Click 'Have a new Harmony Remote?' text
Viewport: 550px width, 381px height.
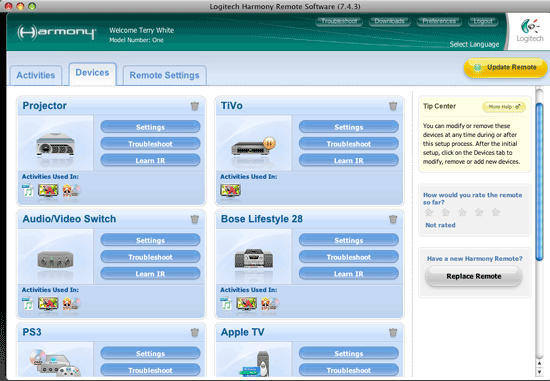[x=474, y=259]
